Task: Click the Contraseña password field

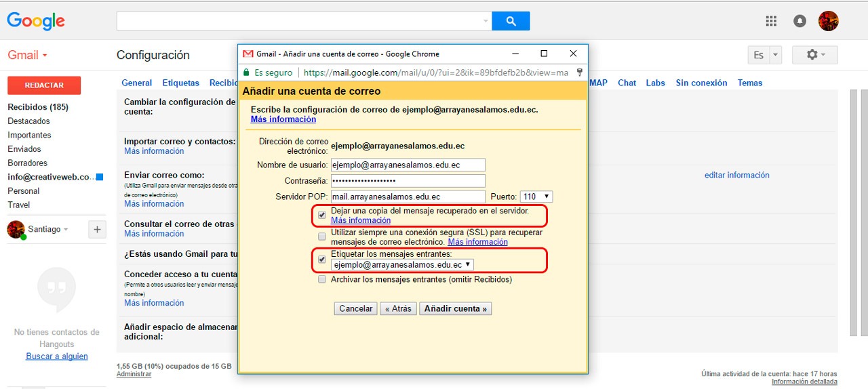Action: (408, 181)
